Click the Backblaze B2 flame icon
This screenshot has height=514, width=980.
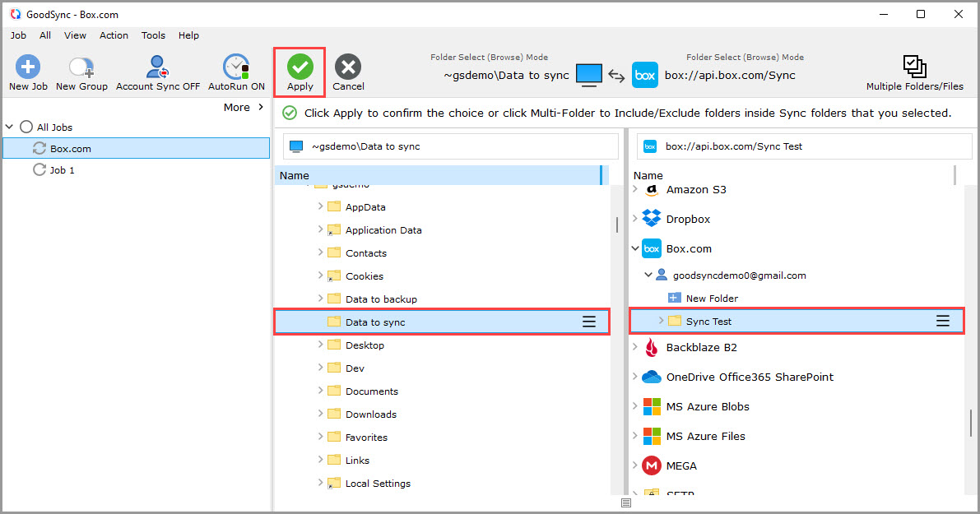click(x=652, y=347)
